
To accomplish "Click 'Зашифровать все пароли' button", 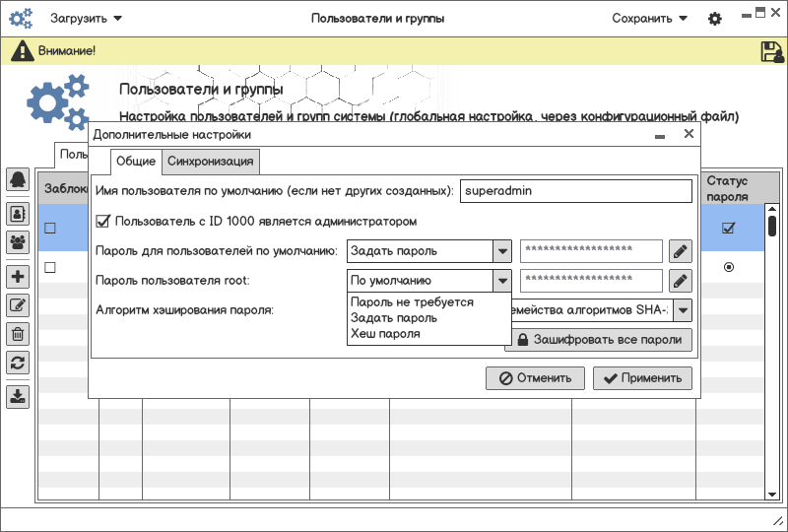I will coord(599,340).
